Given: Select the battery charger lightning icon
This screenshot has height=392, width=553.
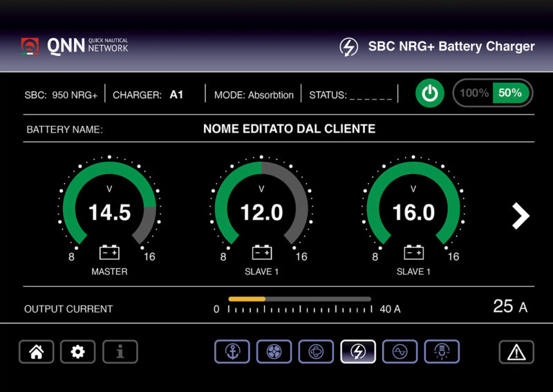Looking at the screenshot, I should coord(358,351).
